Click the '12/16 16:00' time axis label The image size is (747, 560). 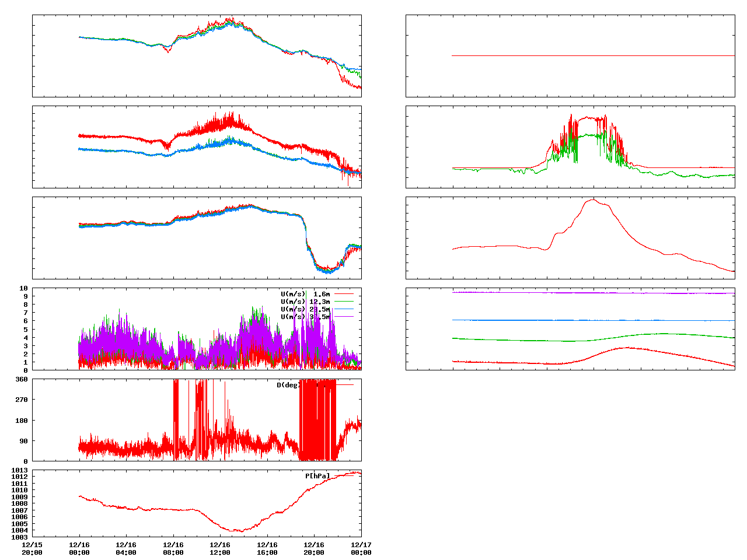click(267, 549)
